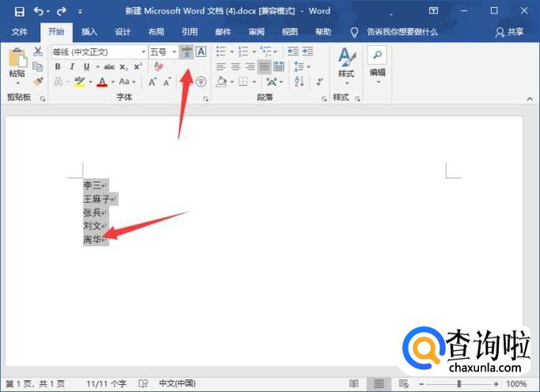The image size is (540, 392).
Task: Toggle superscript x²
Action: pyautogui.click(x=138, y=67)
